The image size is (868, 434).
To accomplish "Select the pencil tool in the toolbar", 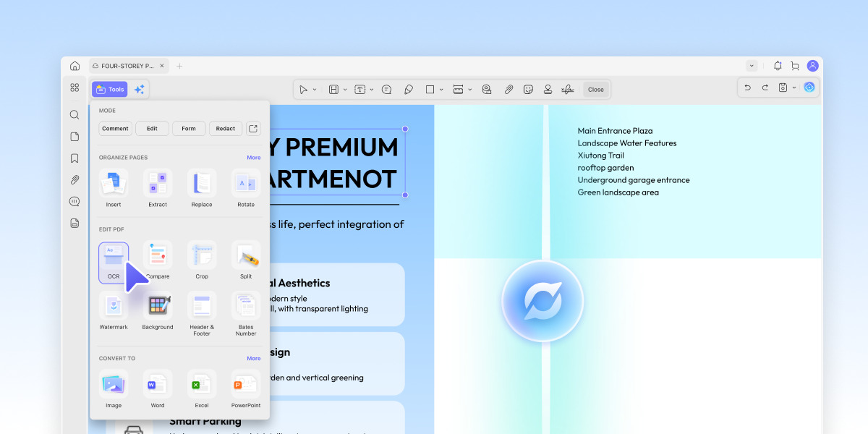I will coord(409,90).
